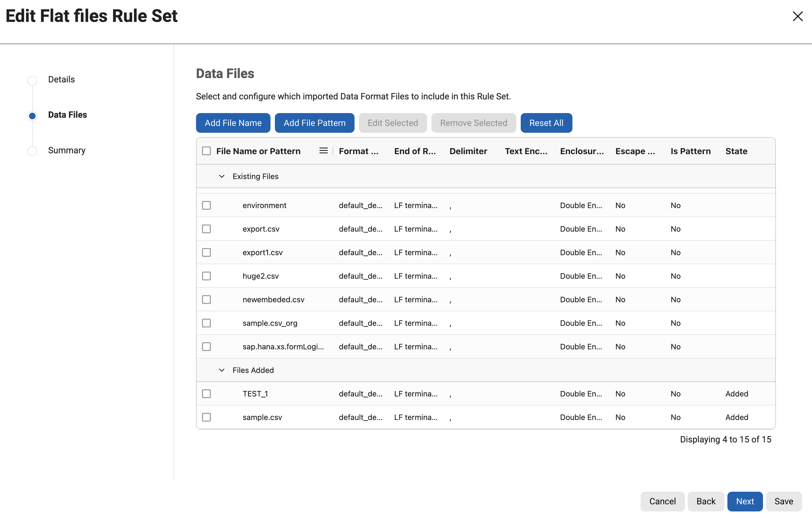Select the TEST_1 file checkbox
This screenshot has width=812, height=518.
click(206, 393)
